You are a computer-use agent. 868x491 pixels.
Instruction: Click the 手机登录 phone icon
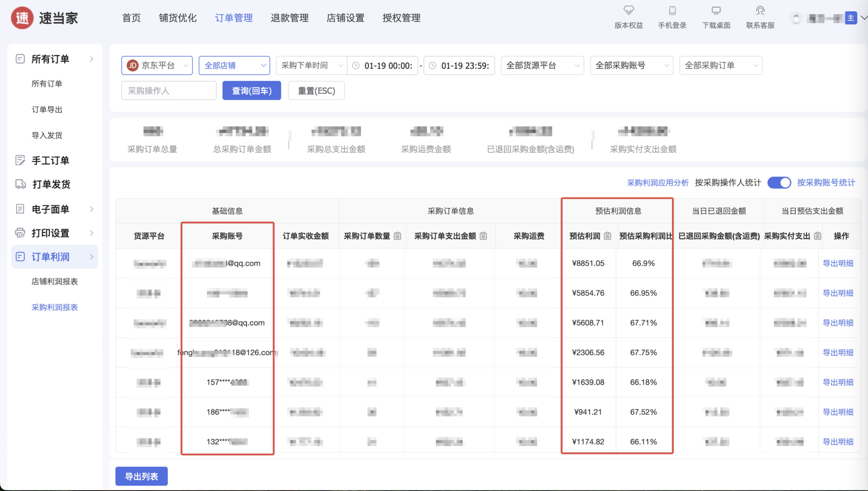672,11
